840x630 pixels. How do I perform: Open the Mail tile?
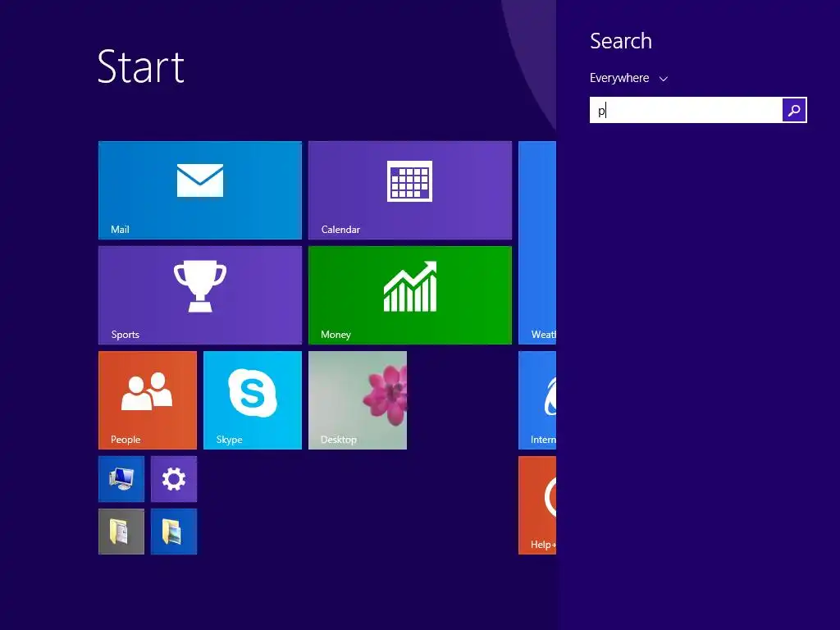200,190
